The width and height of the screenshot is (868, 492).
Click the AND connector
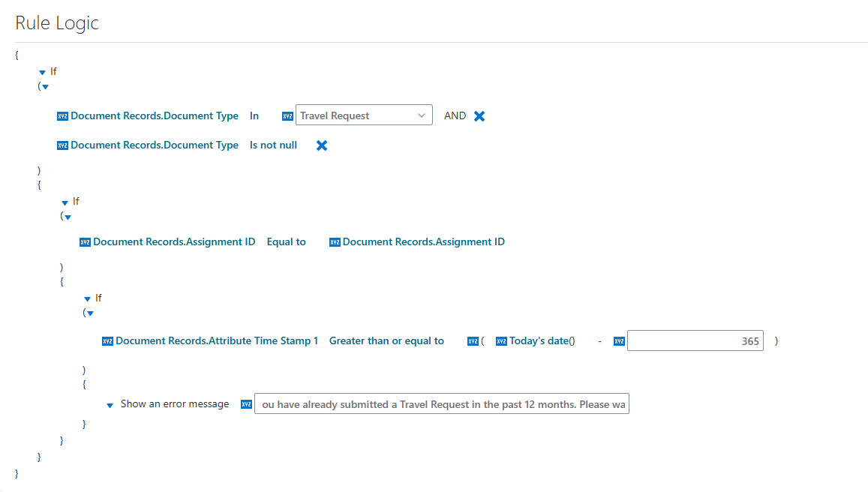point(455,115)
